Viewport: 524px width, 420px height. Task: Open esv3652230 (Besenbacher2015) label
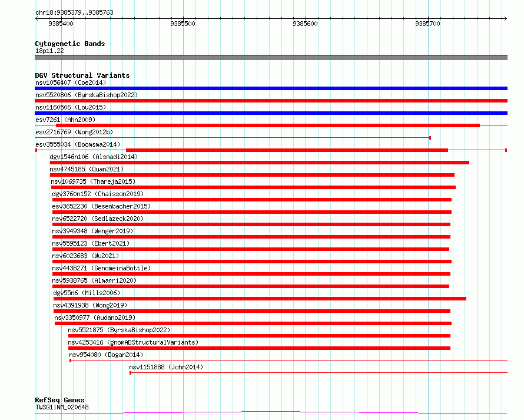(x=101, y=206)
